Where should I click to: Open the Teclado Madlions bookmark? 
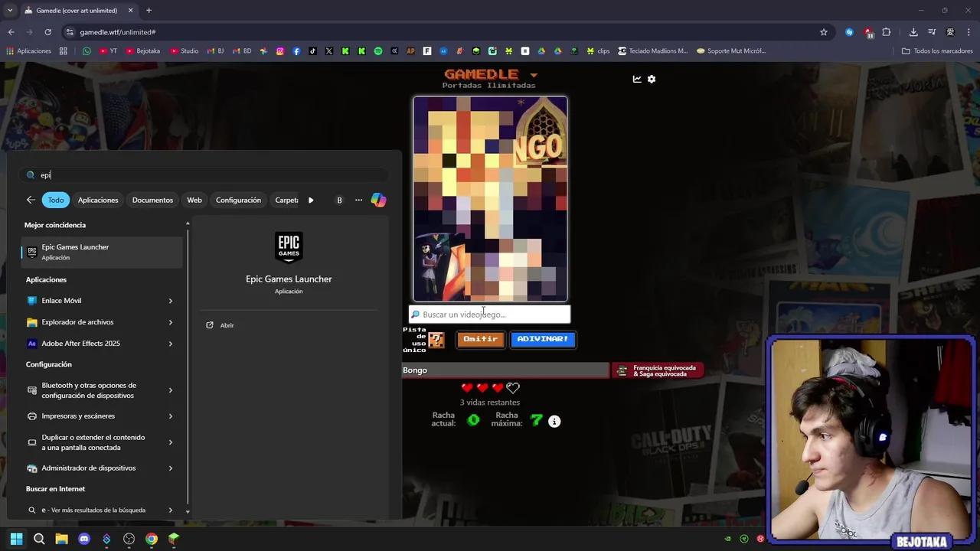653,51
